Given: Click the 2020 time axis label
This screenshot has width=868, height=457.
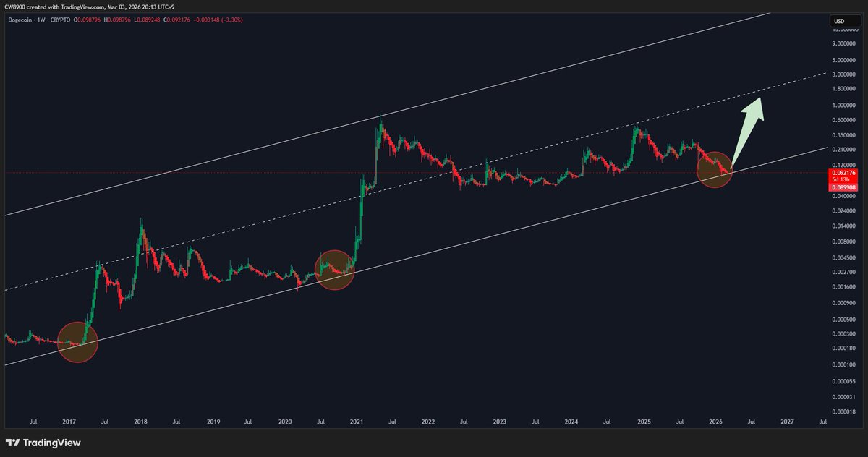Looking at the screenshot, I should (284, 421).
